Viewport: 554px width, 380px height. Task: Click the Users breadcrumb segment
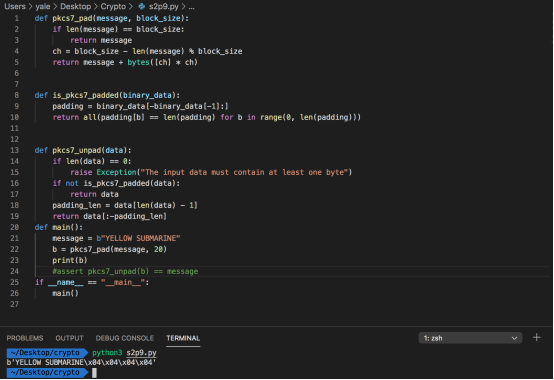point(15,6)
